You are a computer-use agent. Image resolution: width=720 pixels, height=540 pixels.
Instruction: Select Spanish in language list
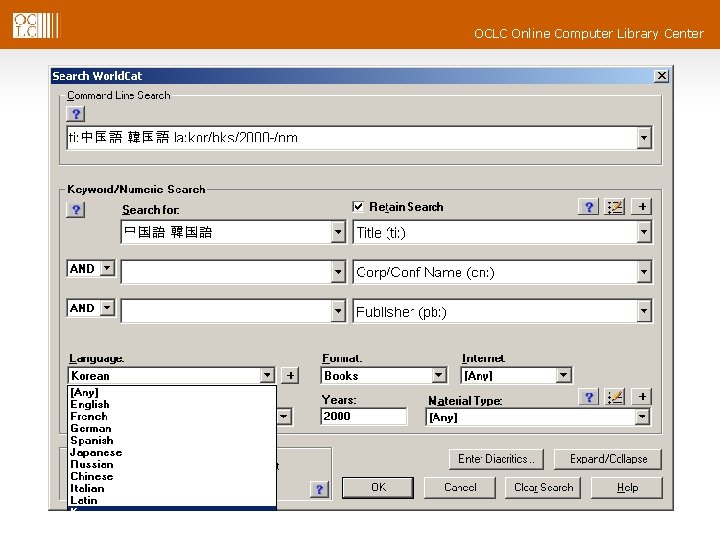click(172, 440)
